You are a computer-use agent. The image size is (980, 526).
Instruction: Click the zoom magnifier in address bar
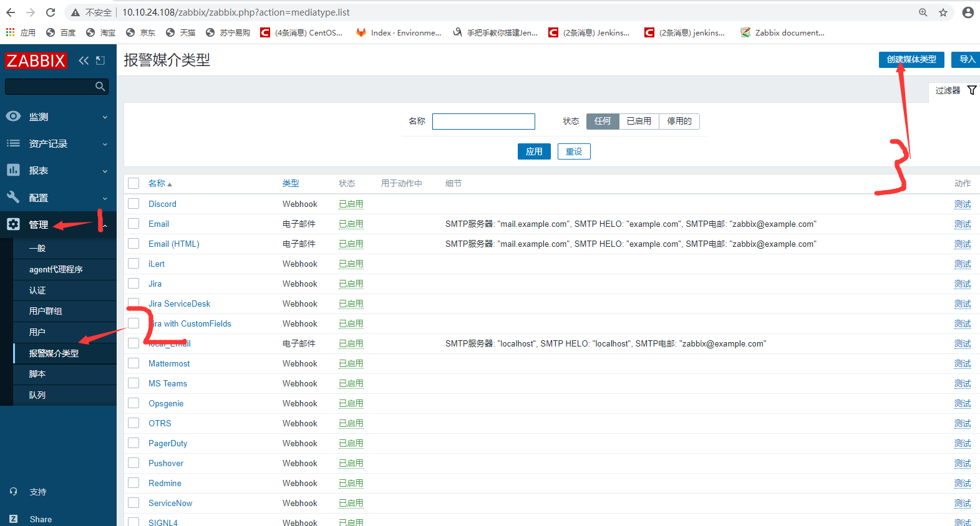click(923, 12)
